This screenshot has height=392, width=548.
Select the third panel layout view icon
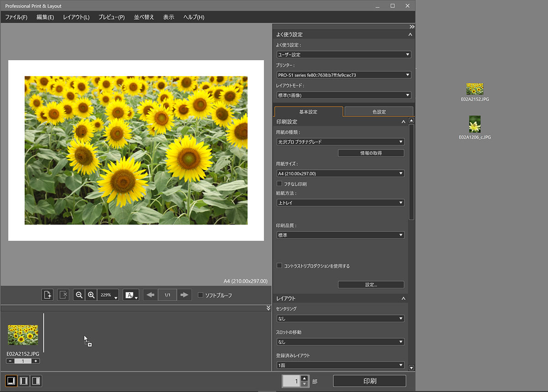click(x=36, y=381)
